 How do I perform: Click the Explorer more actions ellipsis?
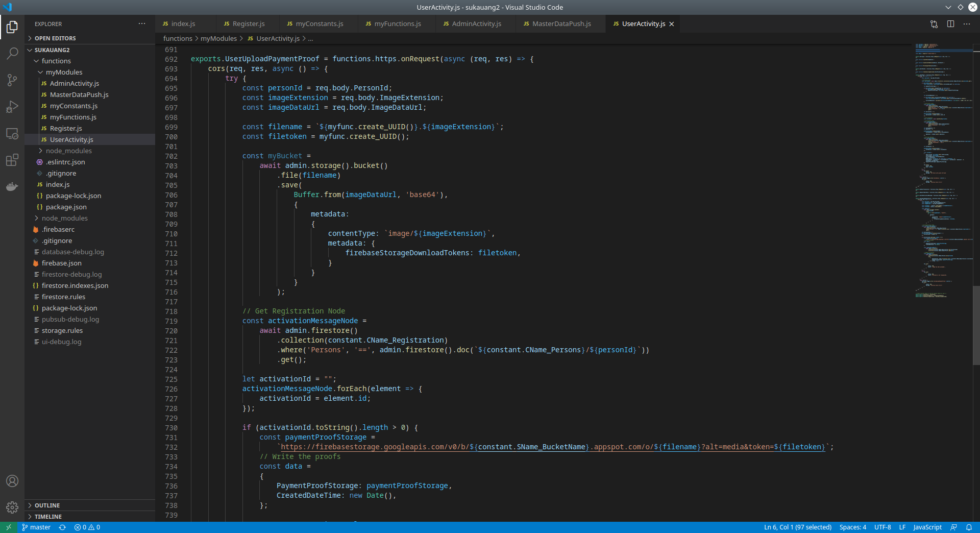(142, 24)
